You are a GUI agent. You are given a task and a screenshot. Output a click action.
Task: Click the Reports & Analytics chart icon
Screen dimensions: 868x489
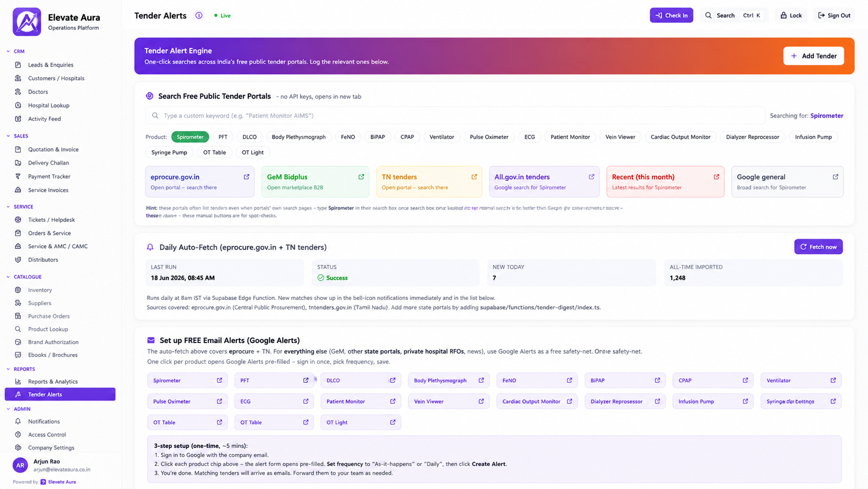[18, 381]
